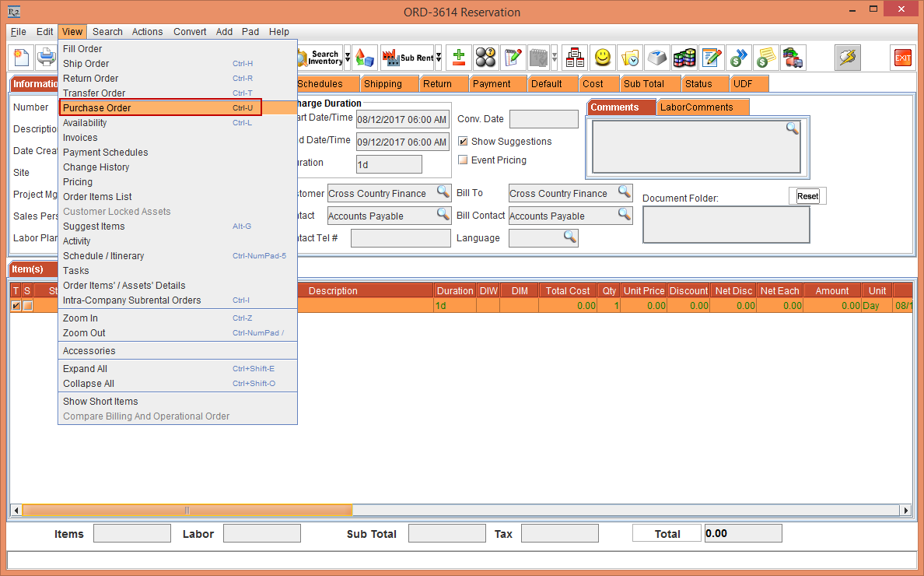The width and height of the screenshot is (924, 576).
Task: Open the Language field lookup
Action: (x=569, y=237)
